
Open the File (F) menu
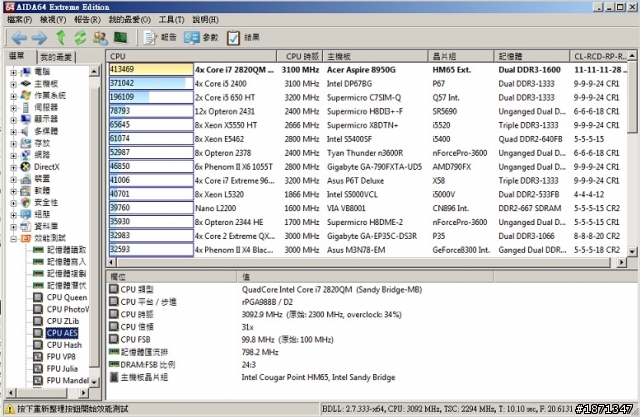point(19,20)
